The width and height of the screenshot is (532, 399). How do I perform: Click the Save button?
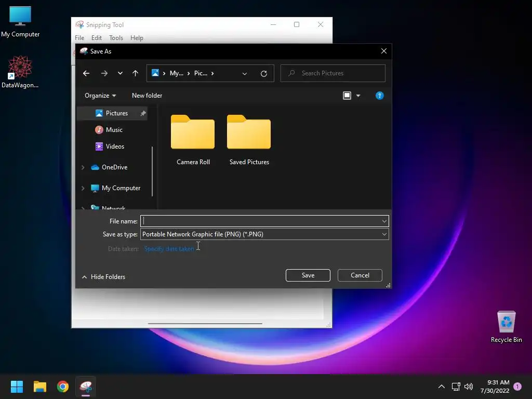point(308,275)
